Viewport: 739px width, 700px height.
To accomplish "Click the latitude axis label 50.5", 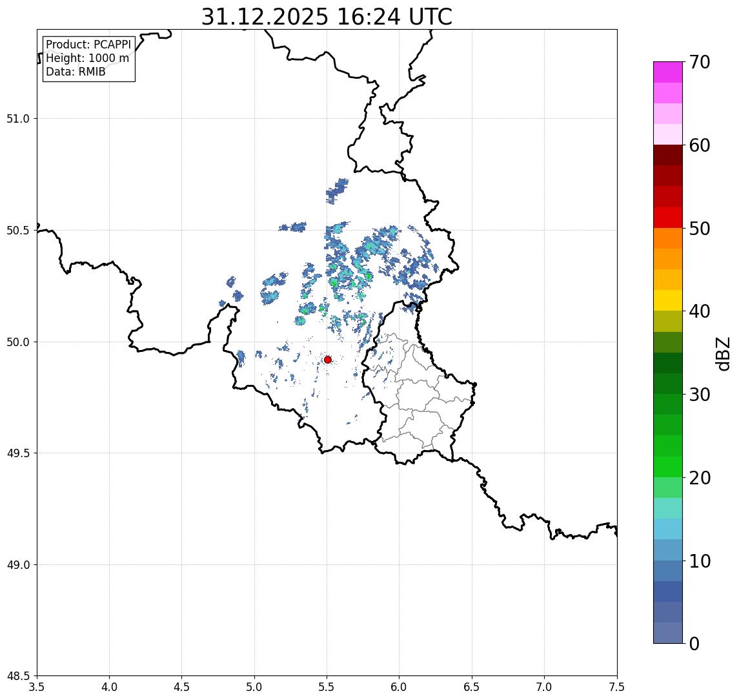I will pos(18,231).
